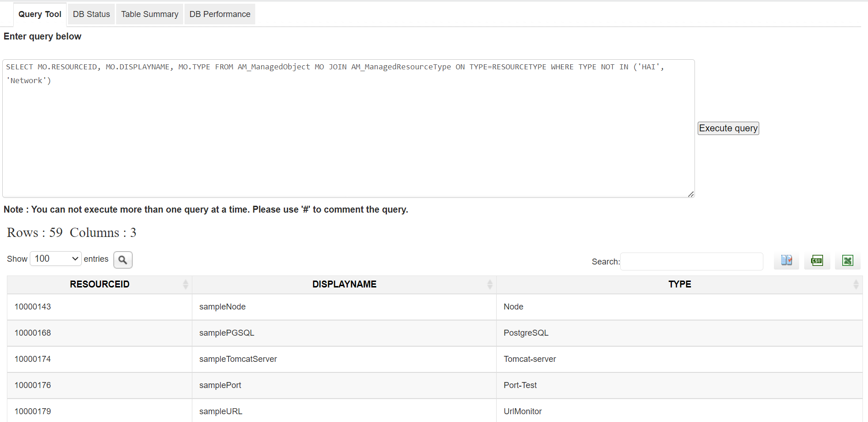Go to the DB Performance tab
This screenshot has width=868, height=422.
pyautogui.click(x=220, y=14)
